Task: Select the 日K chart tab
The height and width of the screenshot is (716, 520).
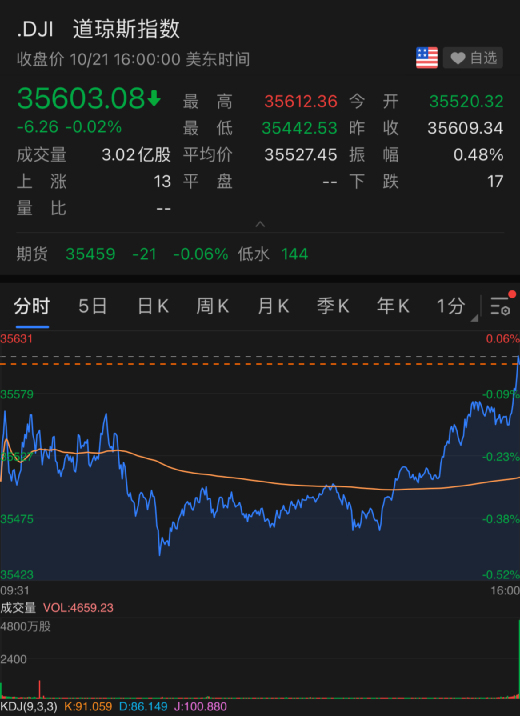Action: pyautogui.click(x=153, y=306)
